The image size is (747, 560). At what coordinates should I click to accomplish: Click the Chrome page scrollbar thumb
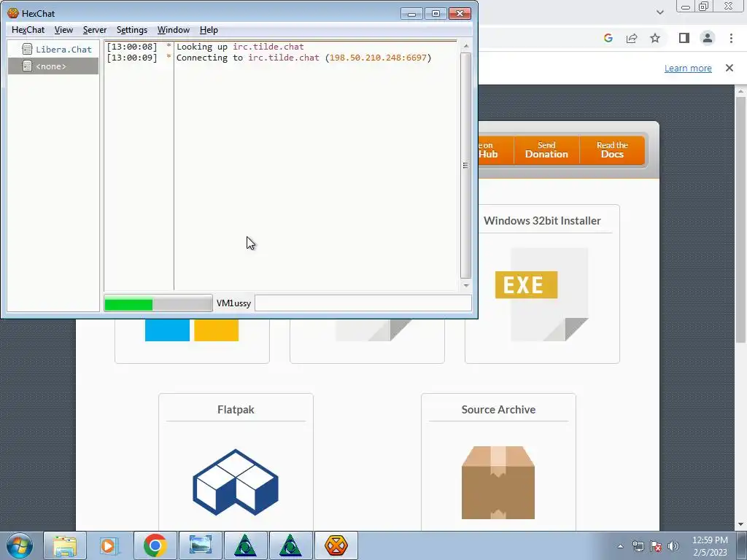click(x=740, y=219)
